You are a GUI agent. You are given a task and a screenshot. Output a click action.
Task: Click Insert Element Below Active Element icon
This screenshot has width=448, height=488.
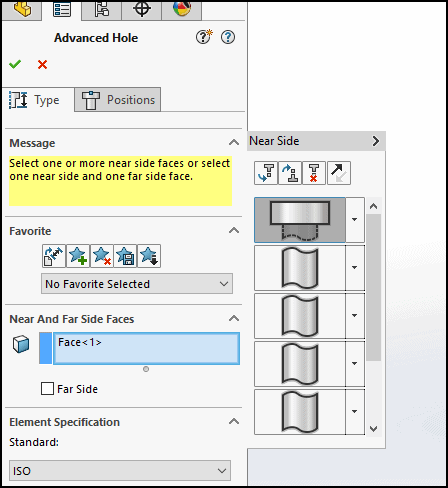pos(266,173)
